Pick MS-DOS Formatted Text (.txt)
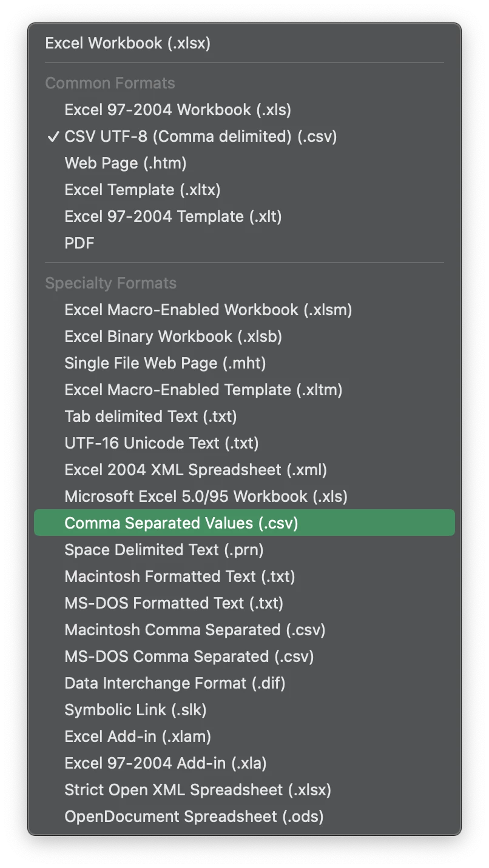Viewport: 489px width, 868px height. coord(244,603)
